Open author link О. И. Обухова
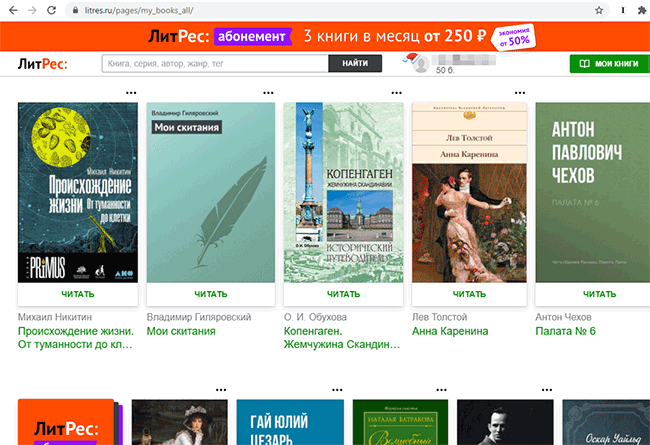 point(315,317)
